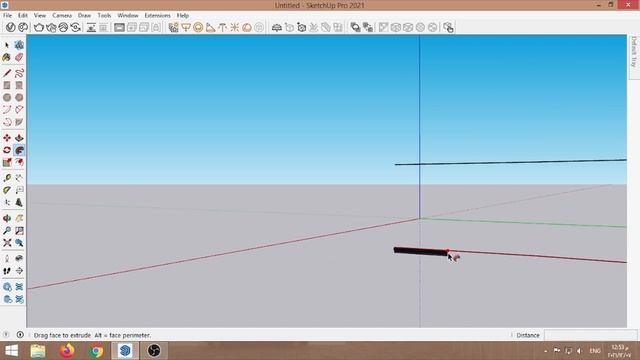640x360 pixels.
Task: Select the Walk footprints tool
Action: tap(7, 271)
